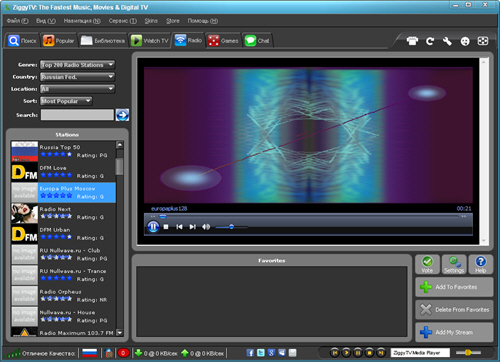Image resolution: width=500 pixels, height=362 pixels.
Task: Expand the Sort dropdown set to Most Popular
Action: [x=66, y=101]
